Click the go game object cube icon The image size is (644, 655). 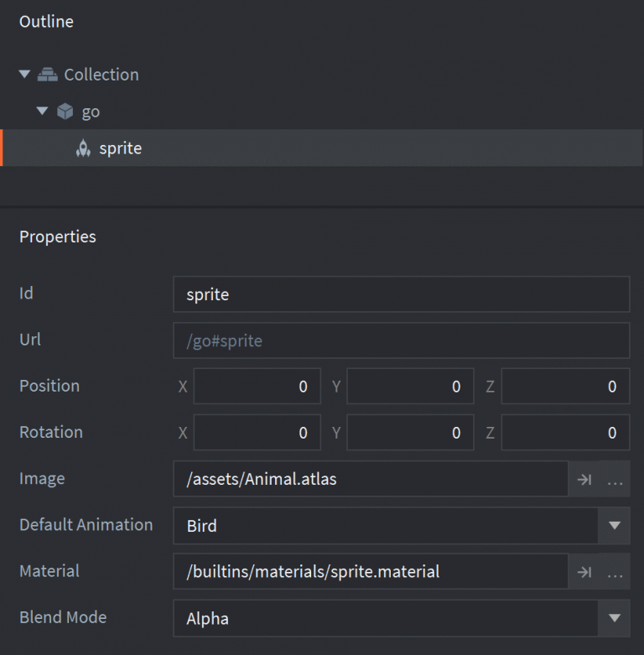point(65,112)
